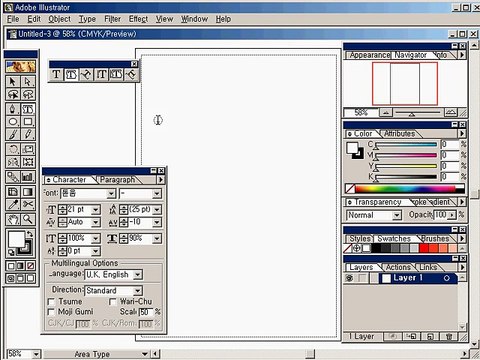The width and height of the screenshot is (480, 360).
Task: Open the font size 21 pt dropdown
Action: (x=96, y=210)
